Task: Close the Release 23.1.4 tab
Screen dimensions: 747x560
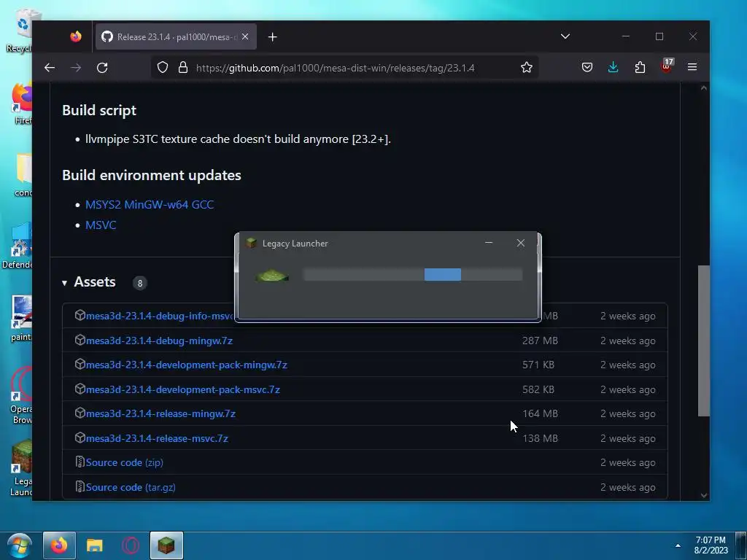Action: tap(245, 36)
